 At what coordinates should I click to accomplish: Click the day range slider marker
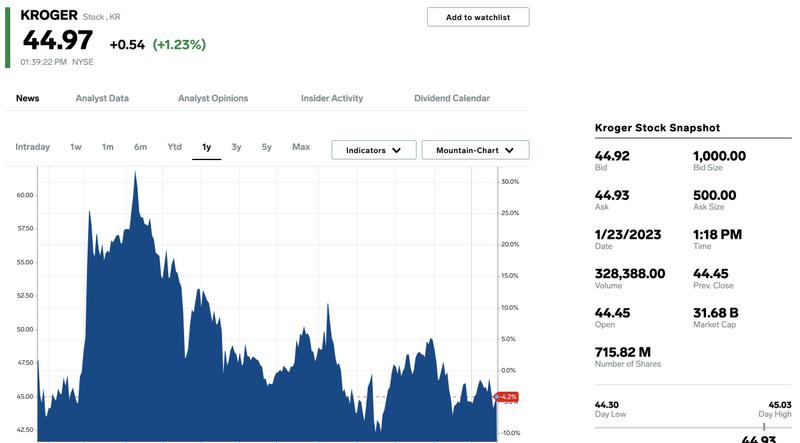coord(764,427)
